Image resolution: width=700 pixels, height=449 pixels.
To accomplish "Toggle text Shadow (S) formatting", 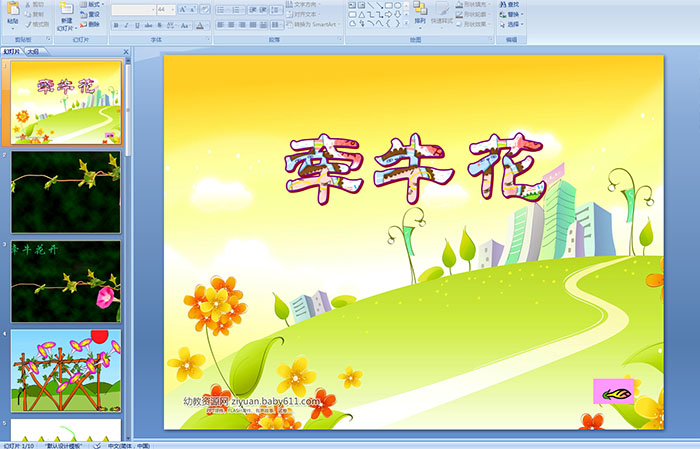I will click(159, 25).
